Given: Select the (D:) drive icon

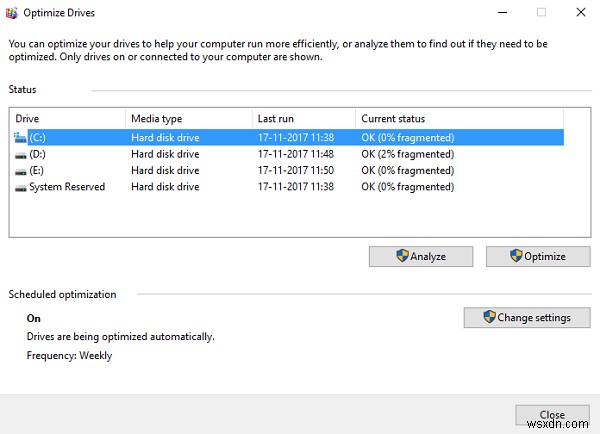Looking at the screenshot, I should [20, 155].
